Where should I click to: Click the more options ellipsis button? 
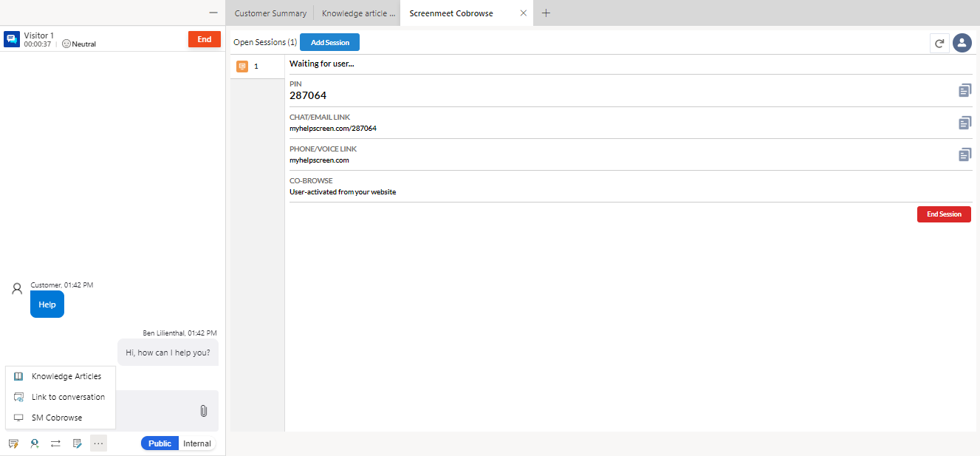(98, 443)
